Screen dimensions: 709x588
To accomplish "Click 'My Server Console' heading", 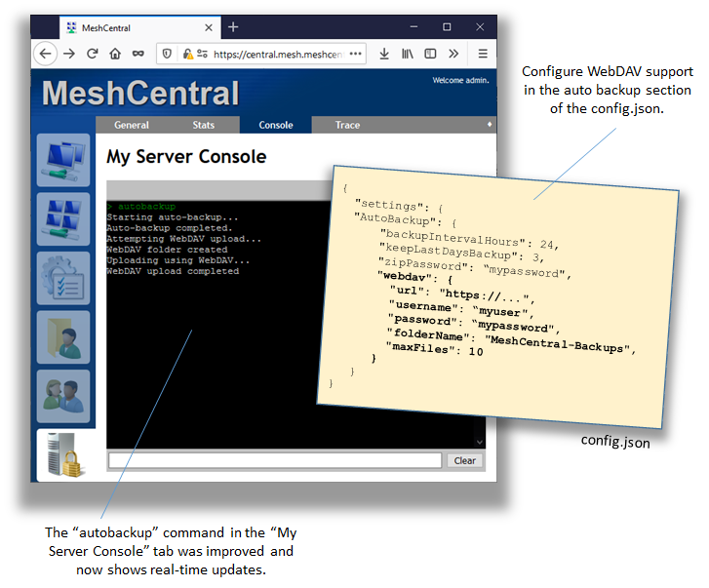I will coord(186,157).
